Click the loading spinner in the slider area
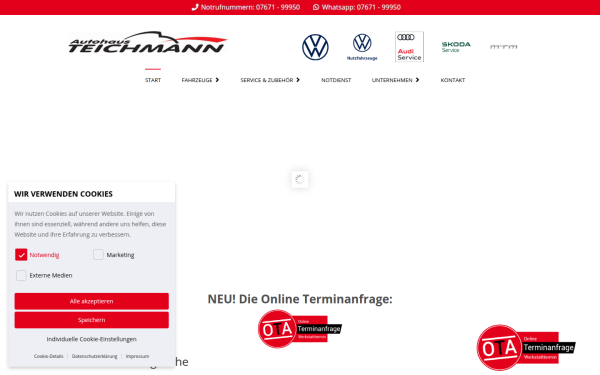The width and height of the screenshot is (600, 375). [300, 179]
